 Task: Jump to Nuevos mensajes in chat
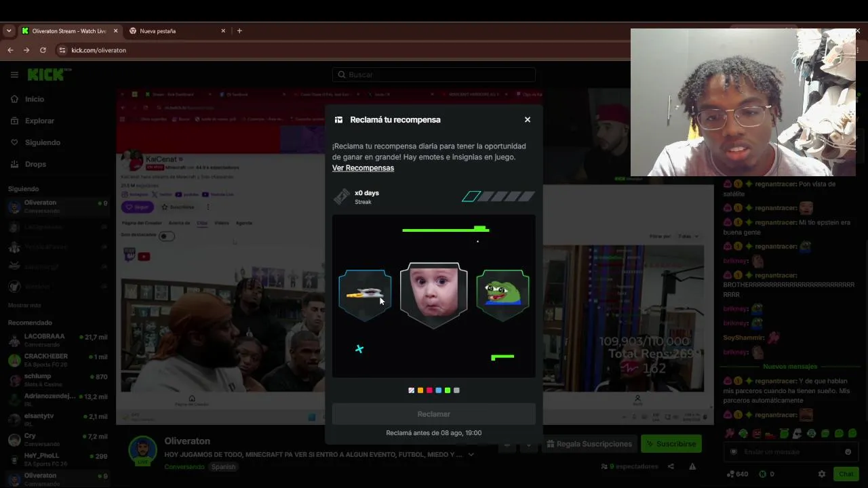tap(790, 367)
